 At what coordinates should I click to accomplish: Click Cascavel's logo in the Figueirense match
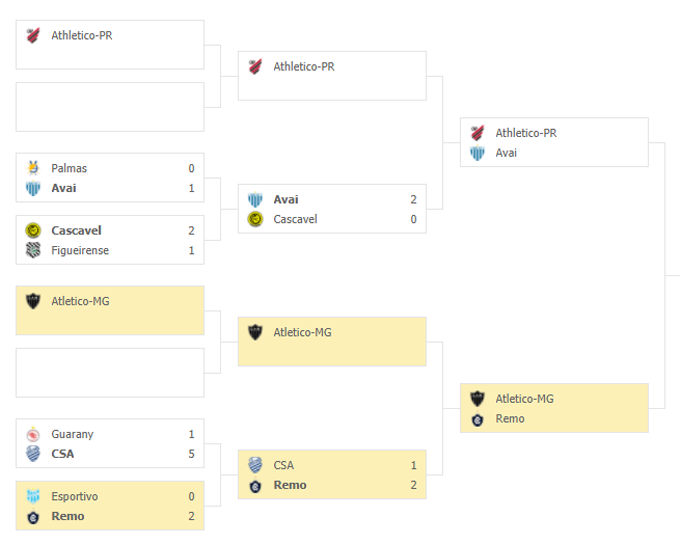(33, 230)
